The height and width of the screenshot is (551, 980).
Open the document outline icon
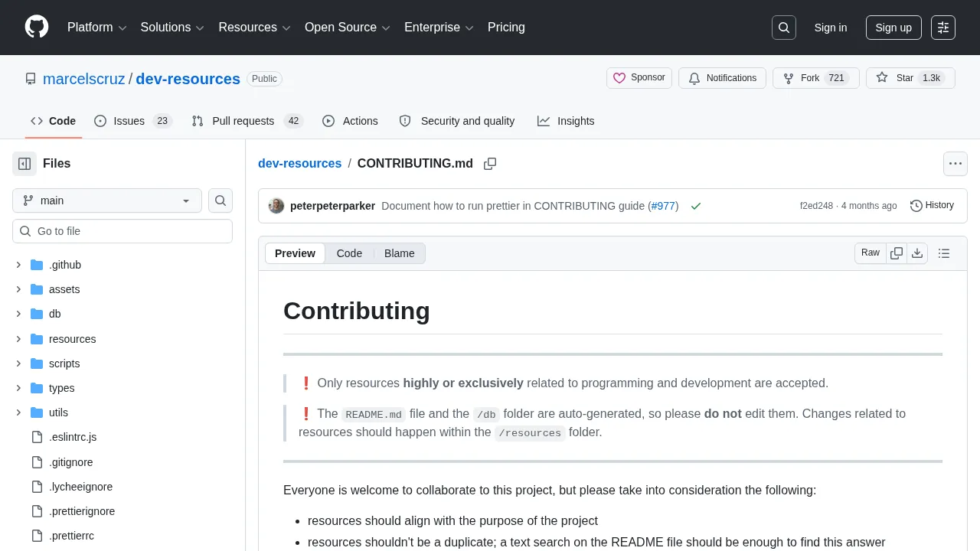click(x=944, y=253)
